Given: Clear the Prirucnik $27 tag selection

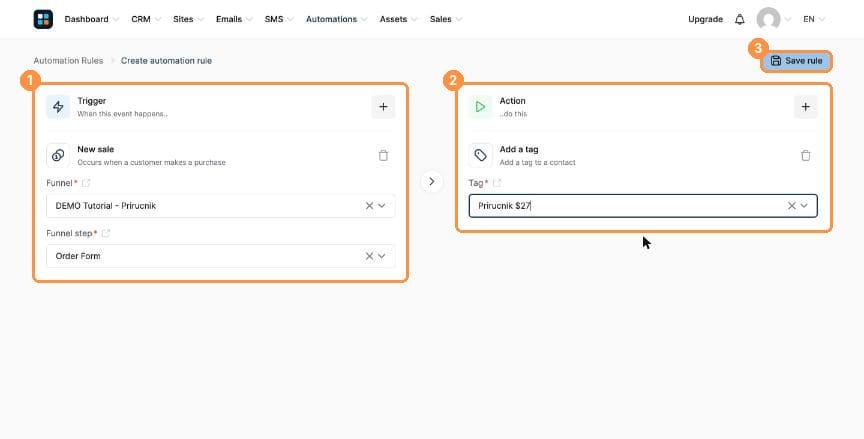Looking at the screenshot, I should click(x=792, y=205).
